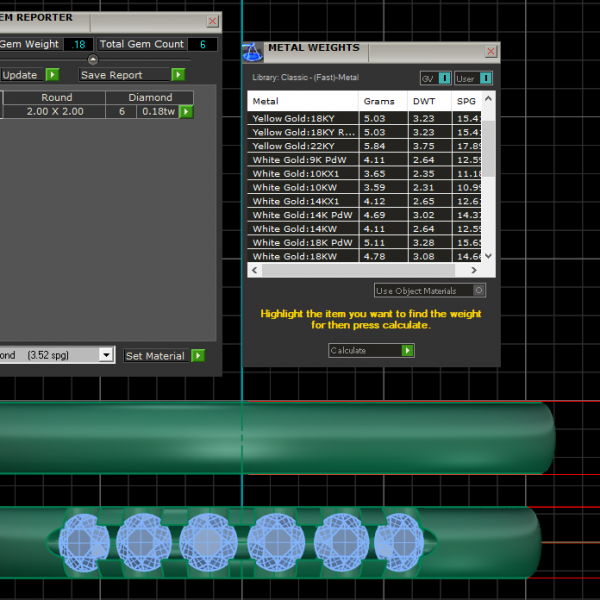Close the Metal Weights panel

coord(491,51)
